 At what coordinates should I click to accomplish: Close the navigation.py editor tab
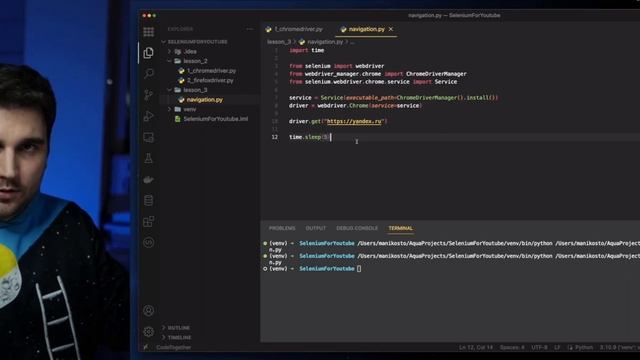(391, 29)
